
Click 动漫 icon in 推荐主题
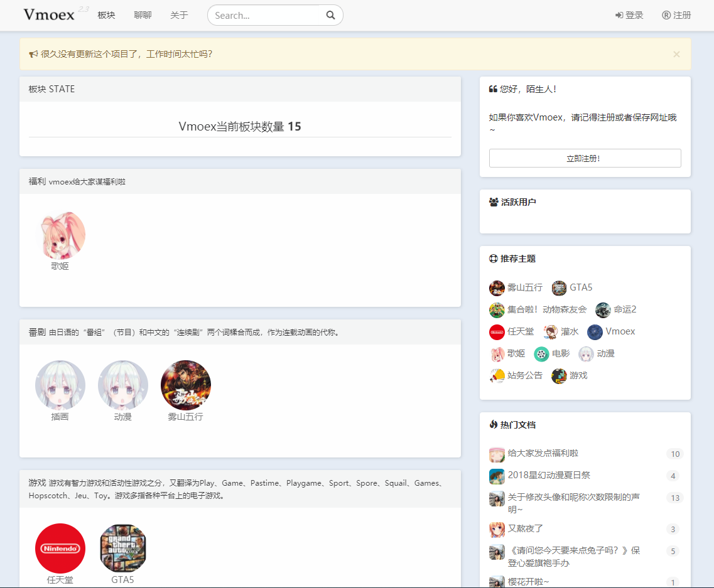click(586, 354)
